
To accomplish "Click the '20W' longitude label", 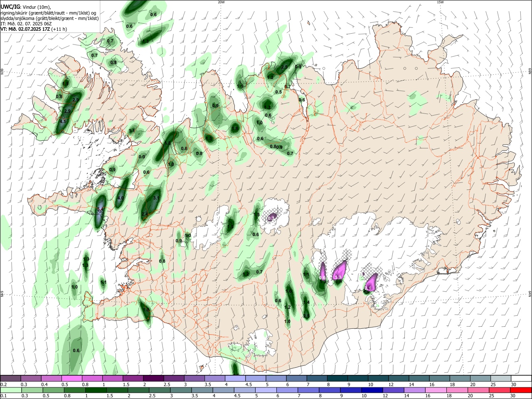I will tap(221, 2).
